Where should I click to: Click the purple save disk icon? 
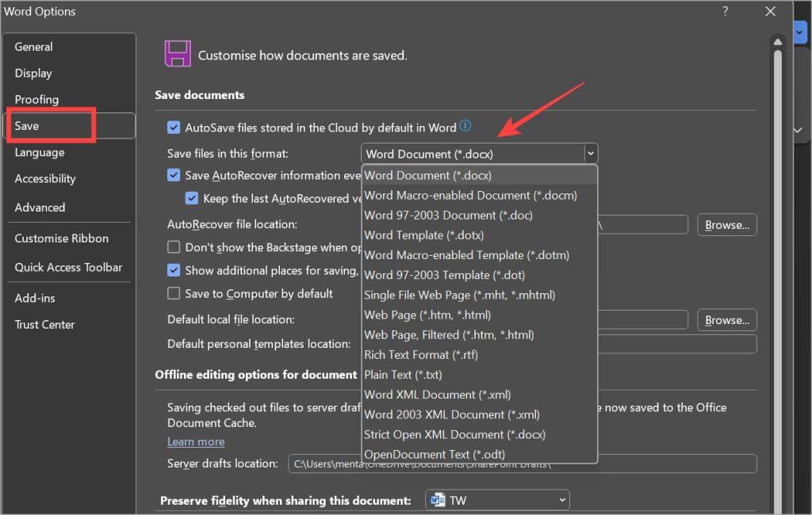pos(178,54)
